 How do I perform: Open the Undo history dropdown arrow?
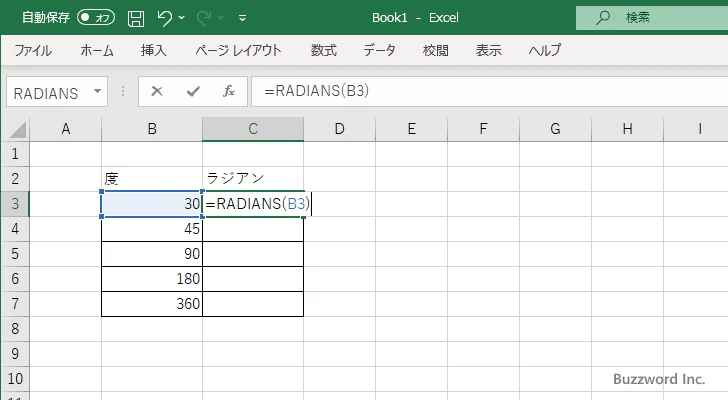click(182, 18)
